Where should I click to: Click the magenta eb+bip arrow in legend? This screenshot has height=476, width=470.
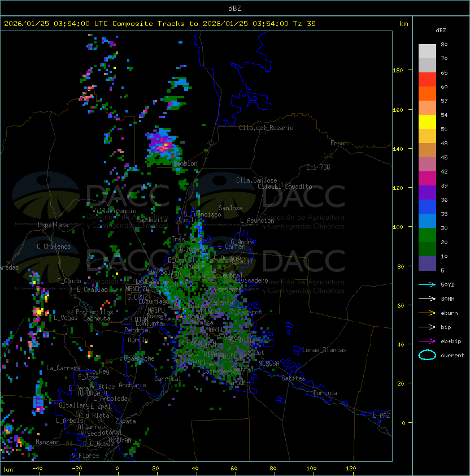pos(427,341)
